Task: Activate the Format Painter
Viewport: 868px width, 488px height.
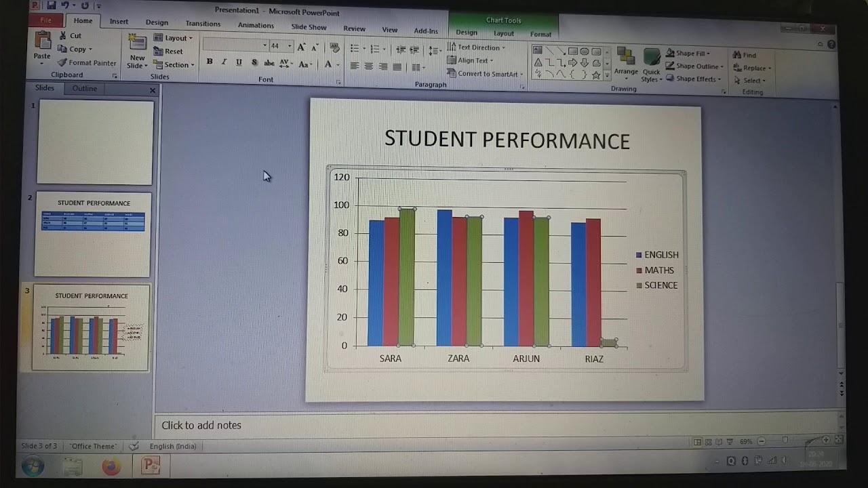Action: coord(87,62)
